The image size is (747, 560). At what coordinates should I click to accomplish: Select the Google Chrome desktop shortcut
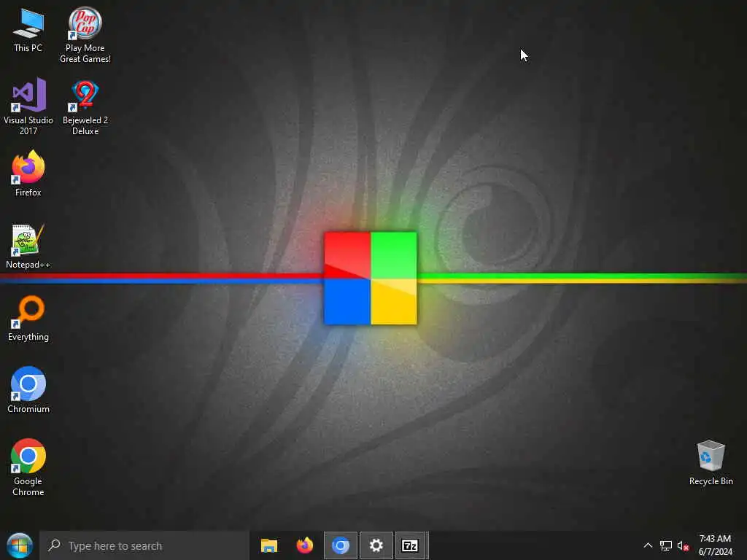coord(28,467)
